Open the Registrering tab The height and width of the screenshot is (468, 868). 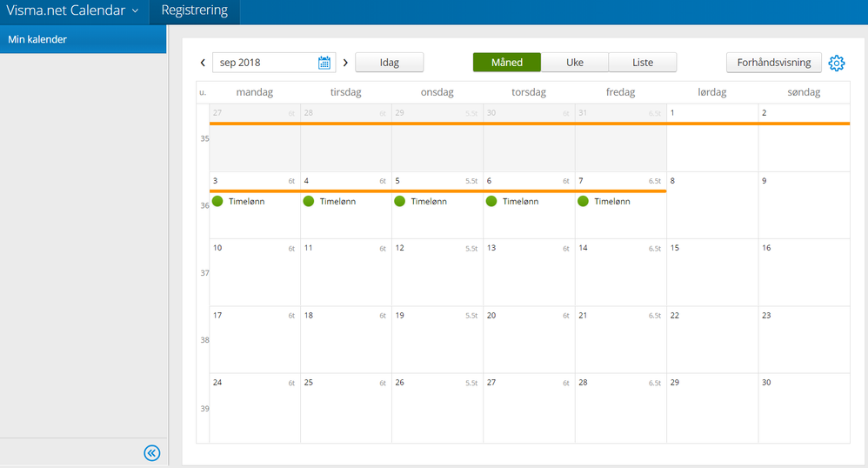click(x=195, y=11)
